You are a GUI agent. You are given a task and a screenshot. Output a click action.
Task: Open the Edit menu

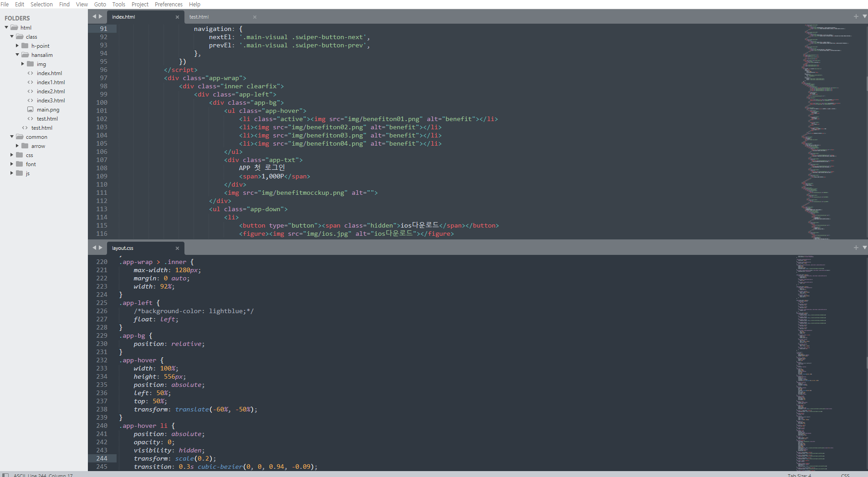(x=20, y=4)
